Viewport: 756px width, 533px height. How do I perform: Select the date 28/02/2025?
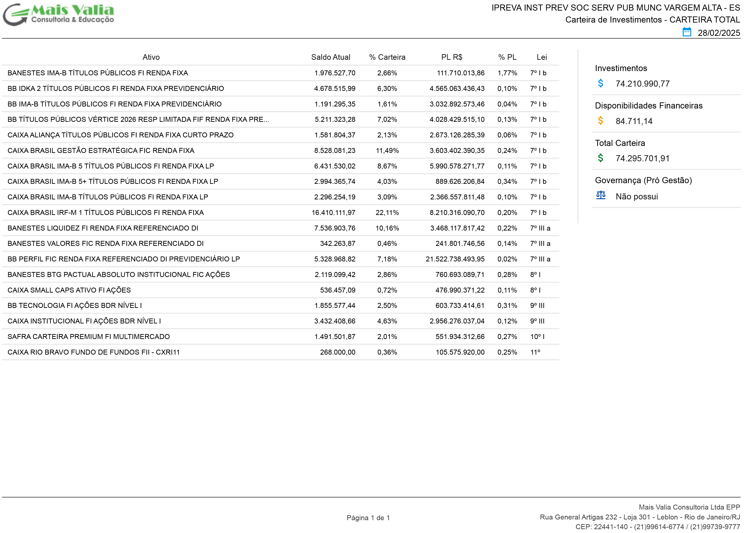[x=719, y=33]
